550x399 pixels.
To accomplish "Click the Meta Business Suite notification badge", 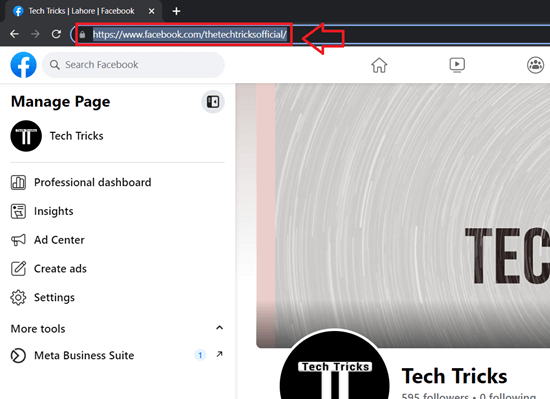I will pos(200,355).
